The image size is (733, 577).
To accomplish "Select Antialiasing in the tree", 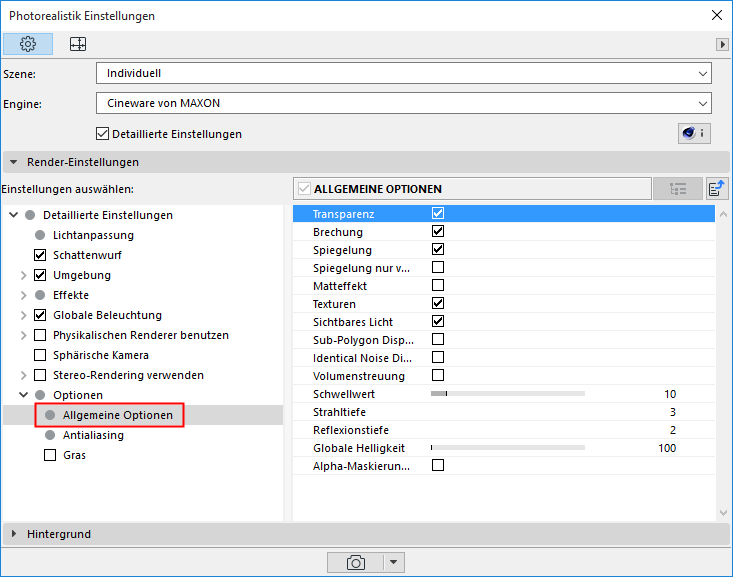I will pyautogui.click(x=93, y=435).
